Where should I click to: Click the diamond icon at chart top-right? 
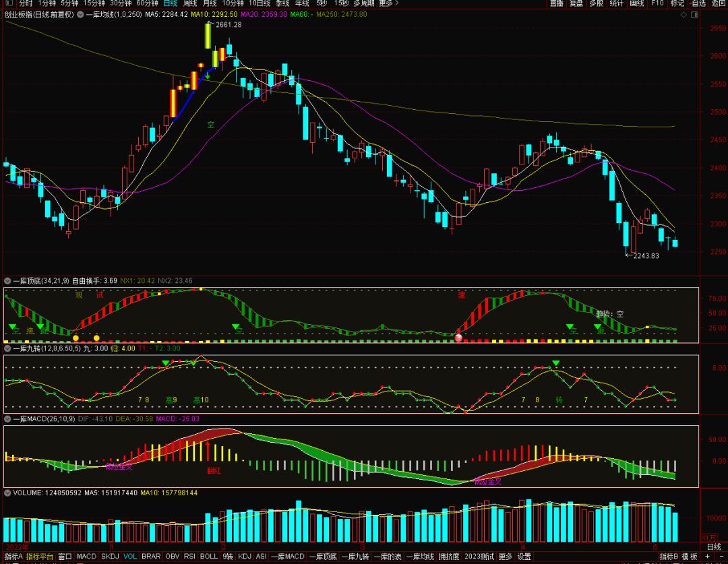(x=684, y=14)
